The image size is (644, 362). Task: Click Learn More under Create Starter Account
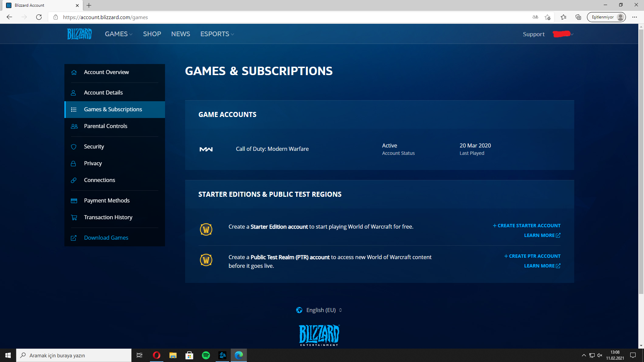(x=542, y=235)
